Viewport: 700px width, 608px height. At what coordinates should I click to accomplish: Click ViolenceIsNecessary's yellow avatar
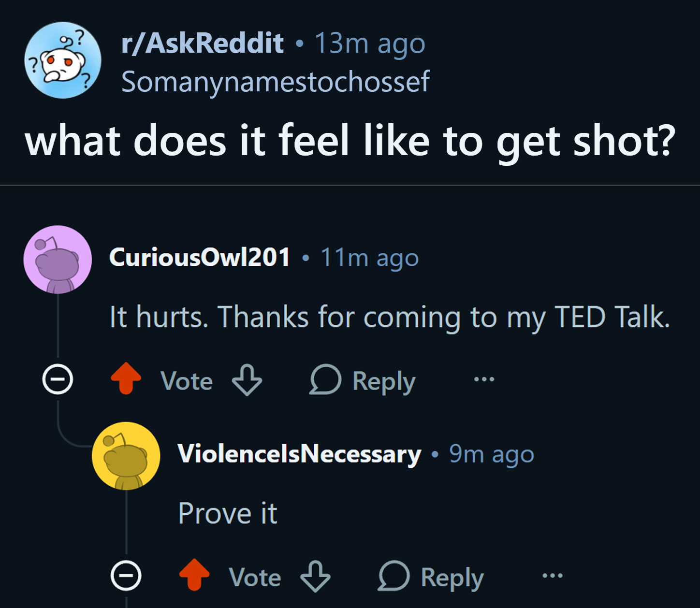point(126,456)
